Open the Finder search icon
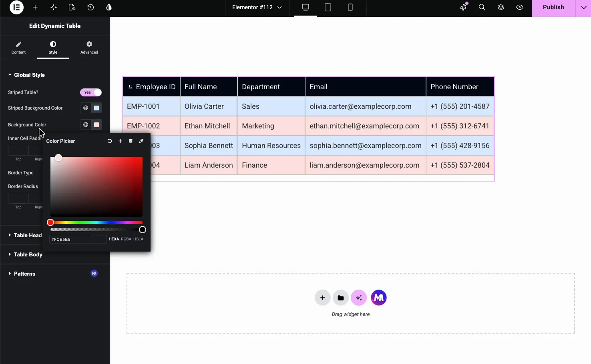The height and width of the screenshot is (364, 591). [482, 7]
